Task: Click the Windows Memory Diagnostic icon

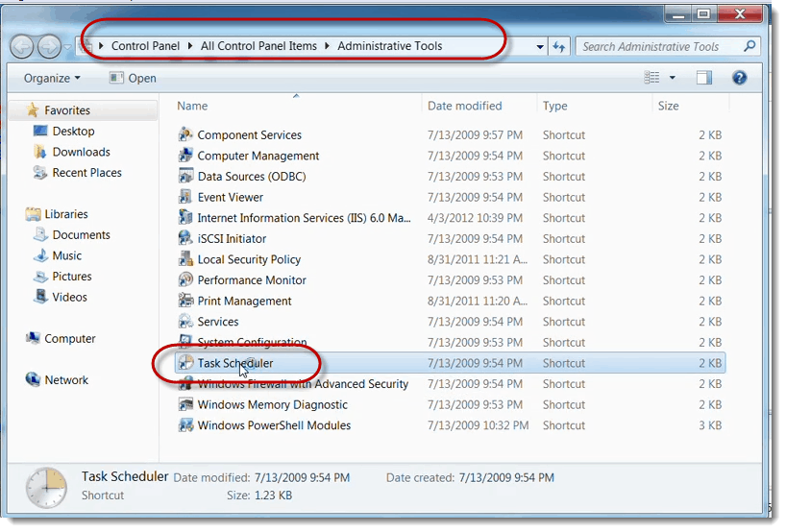Action: (x=186, y=404)
